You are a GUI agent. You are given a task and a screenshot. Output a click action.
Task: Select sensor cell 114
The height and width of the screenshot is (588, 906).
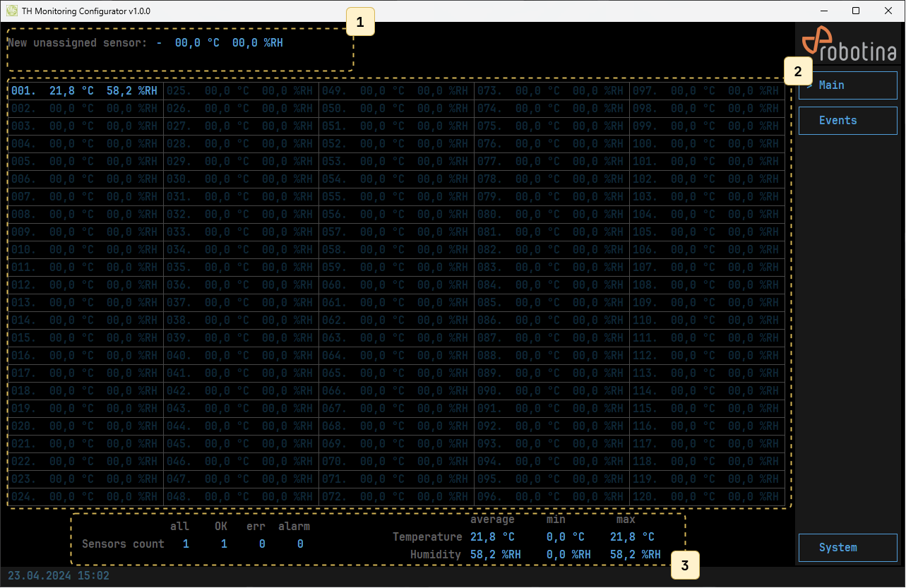[x=707, y=391]
